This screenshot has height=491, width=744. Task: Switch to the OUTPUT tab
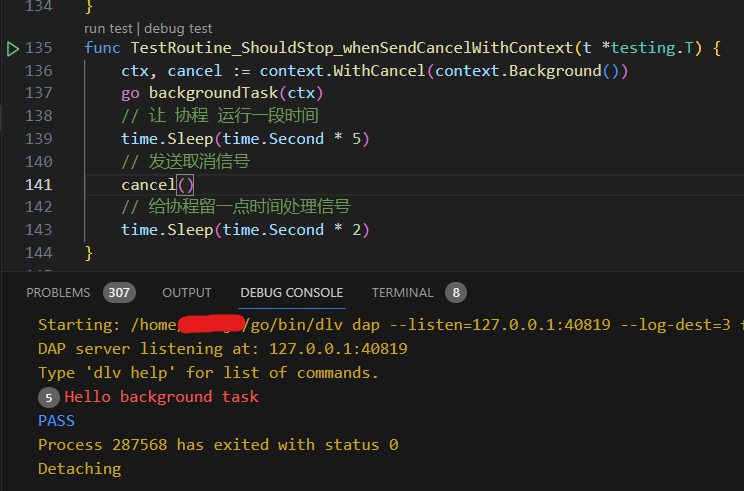(x=187, y=293)
